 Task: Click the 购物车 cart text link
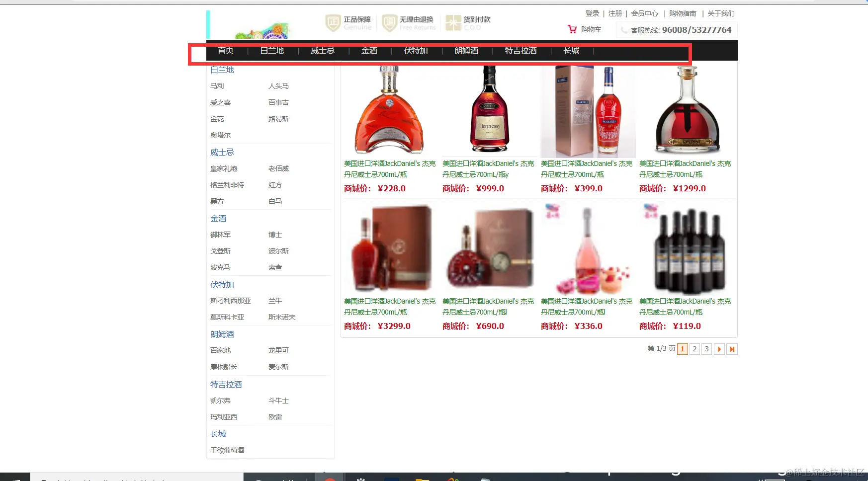point(591,29)
